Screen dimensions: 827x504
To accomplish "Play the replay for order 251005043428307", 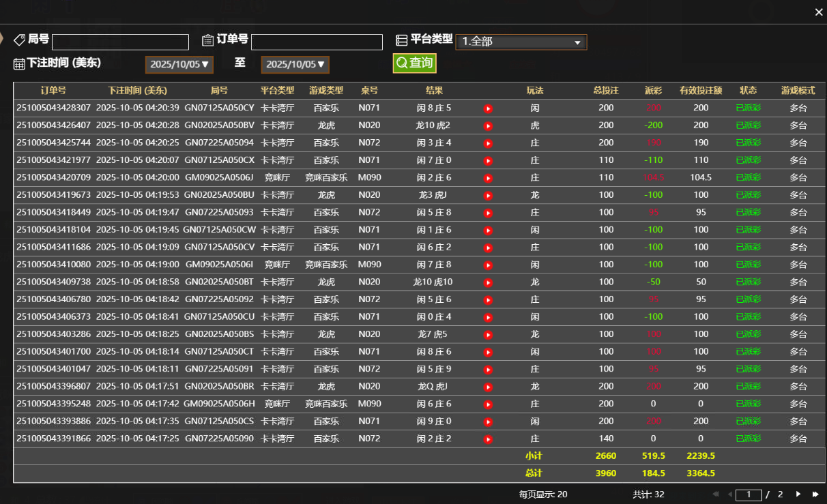I will point(488,108).
